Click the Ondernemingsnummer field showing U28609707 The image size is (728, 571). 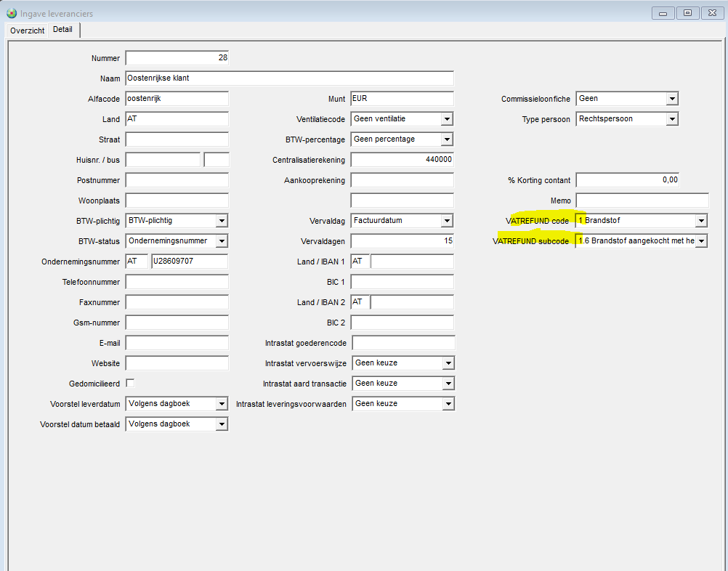pyautogui.click(x=190, y=262)
